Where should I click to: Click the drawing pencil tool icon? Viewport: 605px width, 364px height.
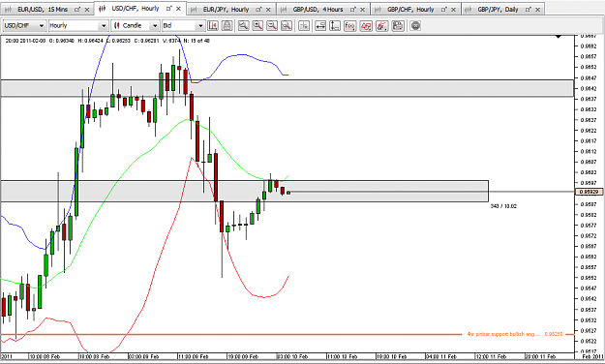tap(381, 26)
